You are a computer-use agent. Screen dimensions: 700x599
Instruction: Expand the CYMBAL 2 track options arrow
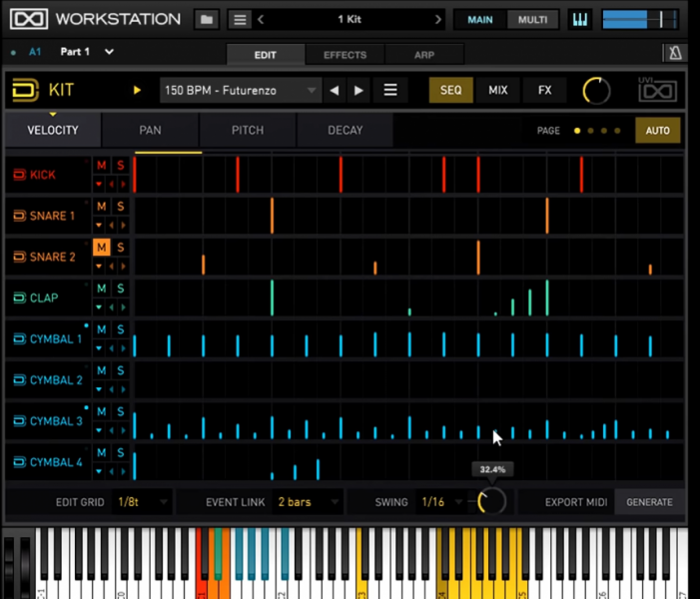(x=99, y=389)
